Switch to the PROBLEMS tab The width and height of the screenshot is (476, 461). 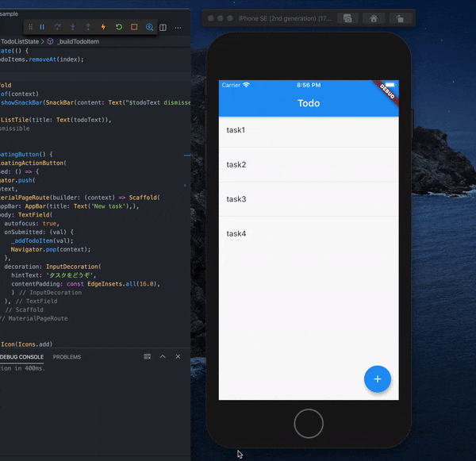tap(67, 357)
